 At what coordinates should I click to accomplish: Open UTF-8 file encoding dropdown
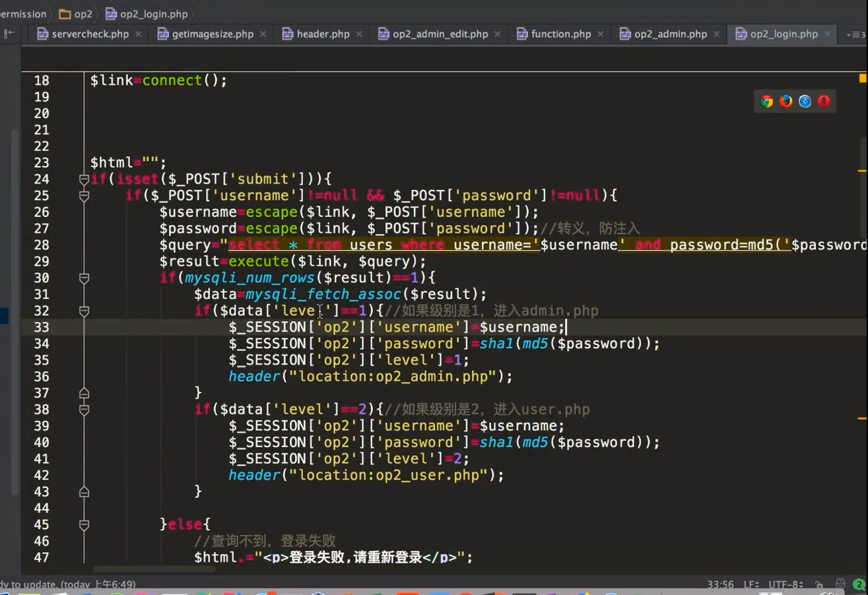pos(785,584)
